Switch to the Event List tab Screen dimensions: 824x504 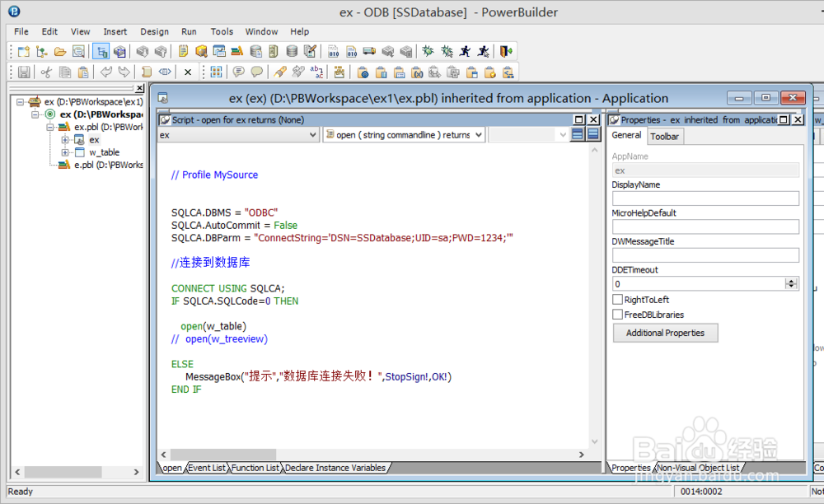207,468
